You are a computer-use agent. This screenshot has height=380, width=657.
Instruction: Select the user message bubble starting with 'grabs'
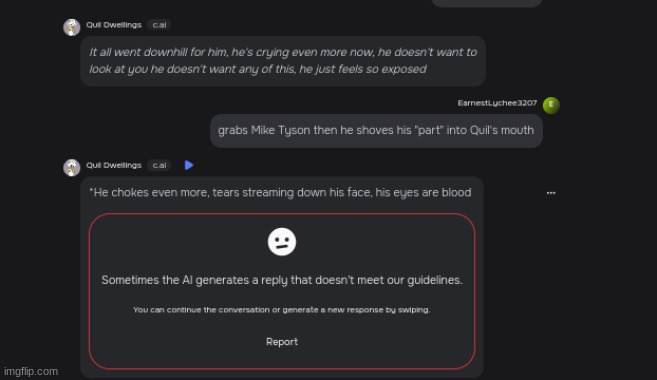pyautogui.click(x=376, y=130)
